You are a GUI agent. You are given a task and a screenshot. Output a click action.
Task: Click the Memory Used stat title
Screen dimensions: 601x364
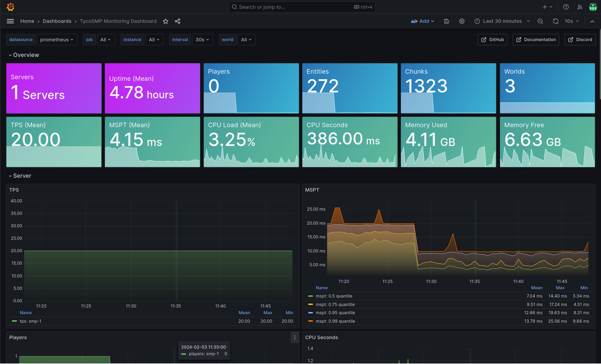(x=426, y=125)
